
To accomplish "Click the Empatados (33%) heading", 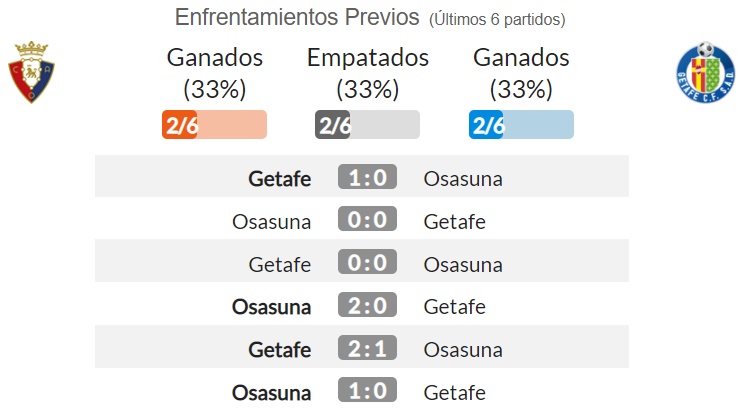I will point(368,73).
